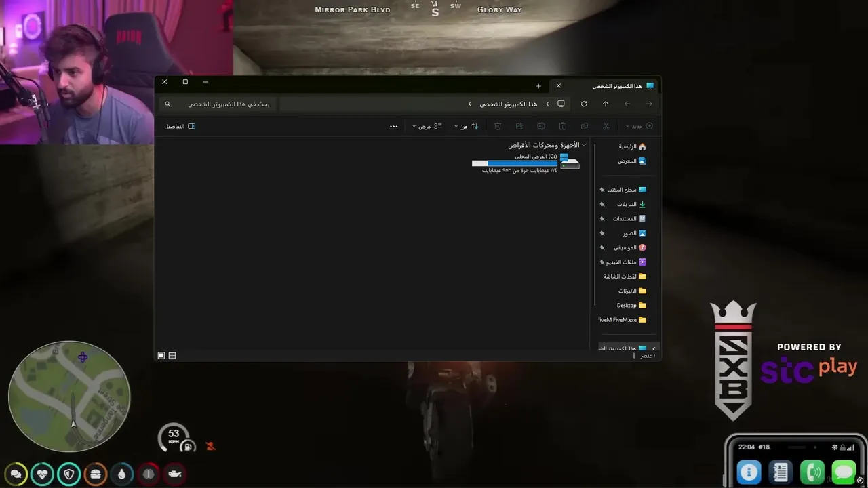Viewport: 868px width, 488px height.
Task: Click the ١ عنصر status bar text
Action: [x=648, y=355]
